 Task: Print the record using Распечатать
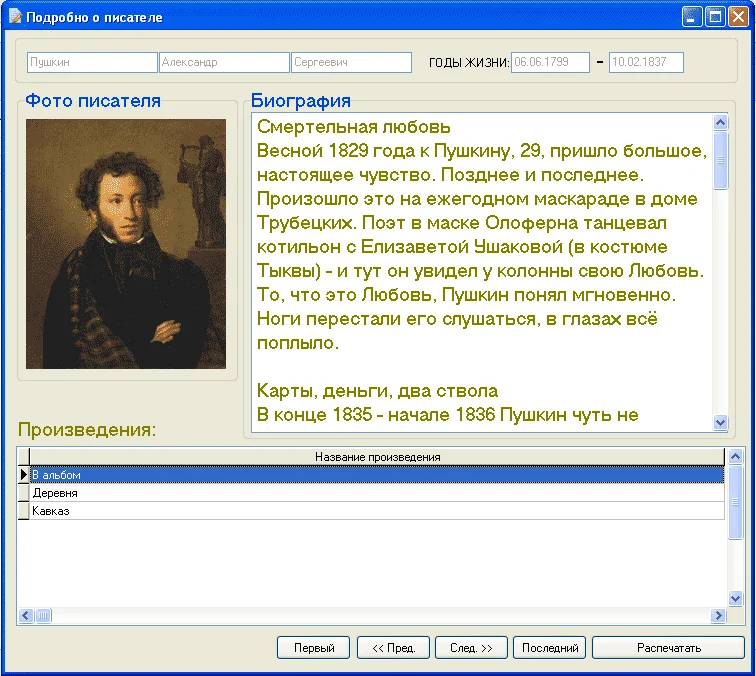pos(668,648)
